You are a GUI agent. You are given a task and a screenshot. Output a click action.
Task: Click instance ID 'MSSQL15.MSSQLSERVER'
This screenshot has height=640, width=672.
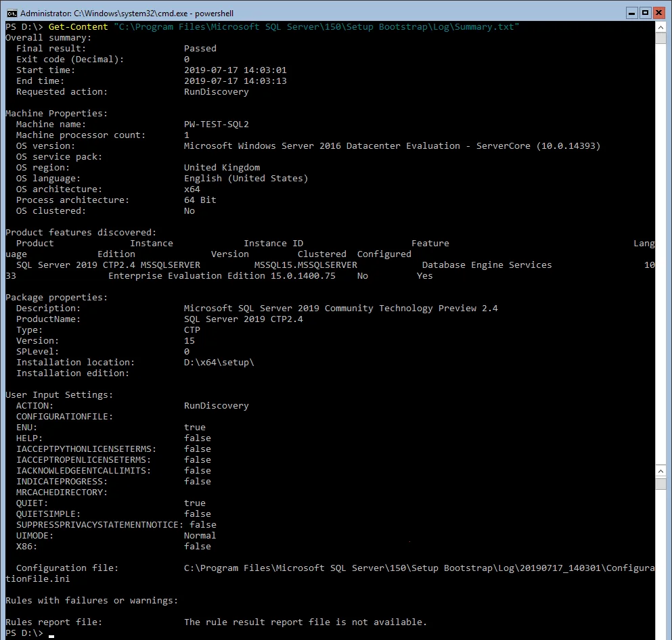(x=306, y=265)
